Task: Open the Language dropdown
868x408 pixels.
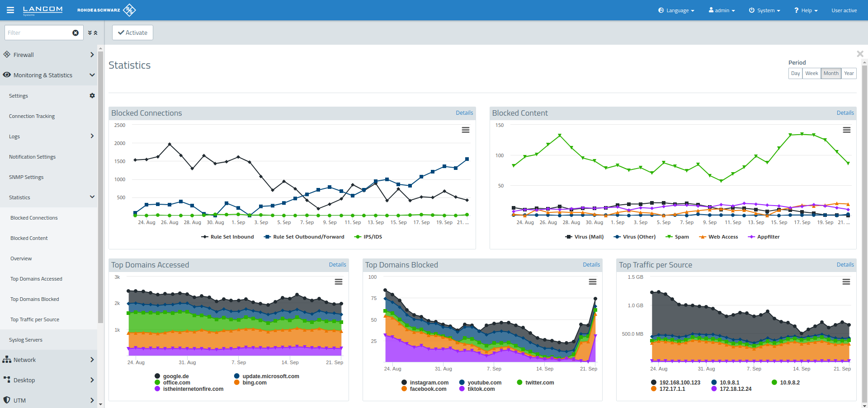Action: 676,10
